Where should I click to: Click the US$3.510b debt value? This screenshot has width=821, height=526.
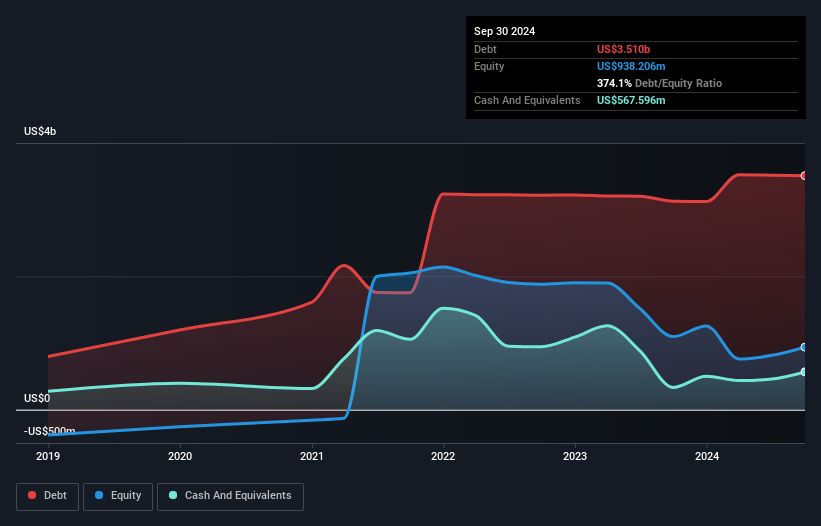point(624,49)
